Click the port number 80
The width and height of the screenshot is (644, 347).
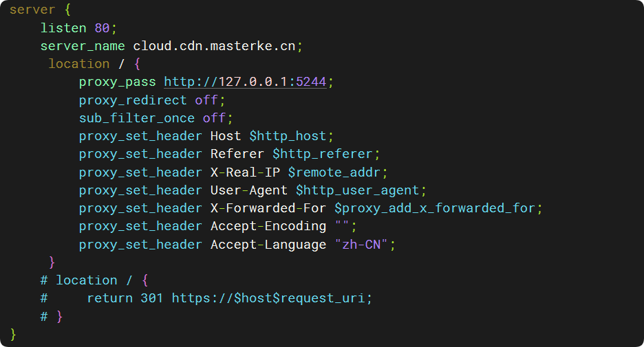click(x=102, y=28)
